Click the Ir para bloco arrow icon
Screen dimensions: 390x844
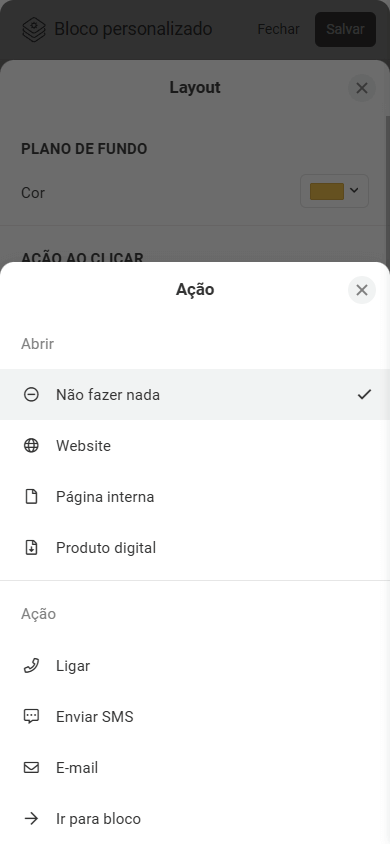pos(31,819)
